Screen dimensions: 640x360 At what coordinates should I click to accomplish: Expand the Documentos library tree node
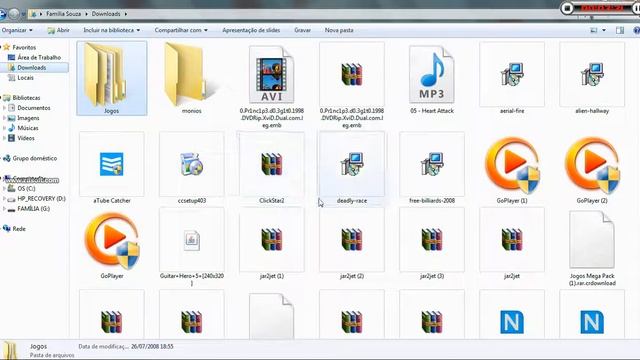tap(4, 108)
